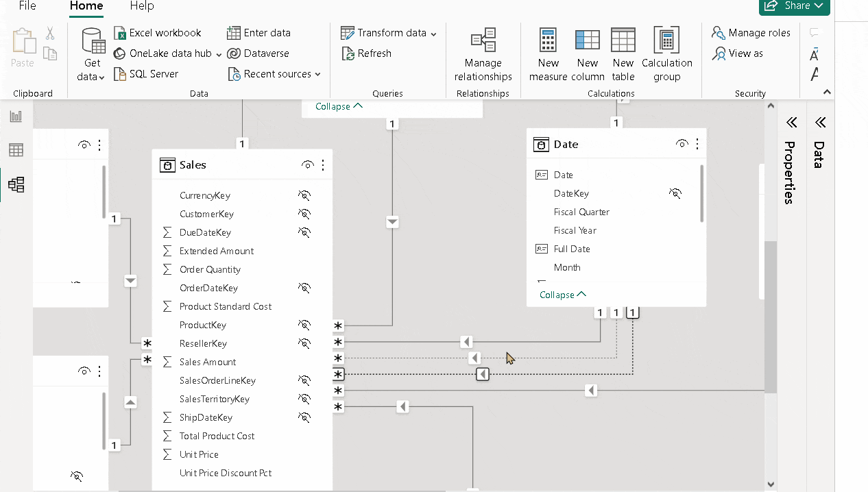
Task: Switch to the Home ribbon tab
Action: (x=86, y=6)
